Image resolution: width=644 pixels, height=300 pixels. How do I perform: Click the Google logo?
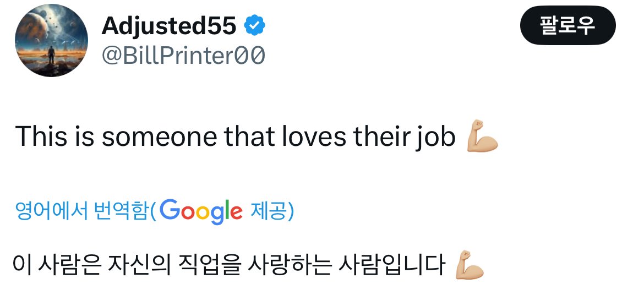202,211
